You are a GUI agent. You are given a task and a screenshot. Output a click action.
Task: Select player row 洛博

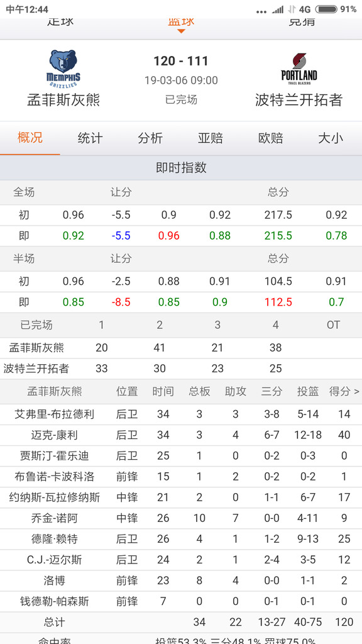(181, 580)
